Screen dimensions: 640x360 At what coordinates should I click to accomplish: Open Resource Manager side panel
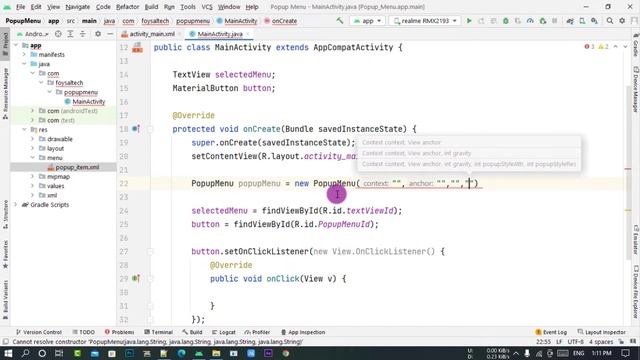(x=5, y=93)
